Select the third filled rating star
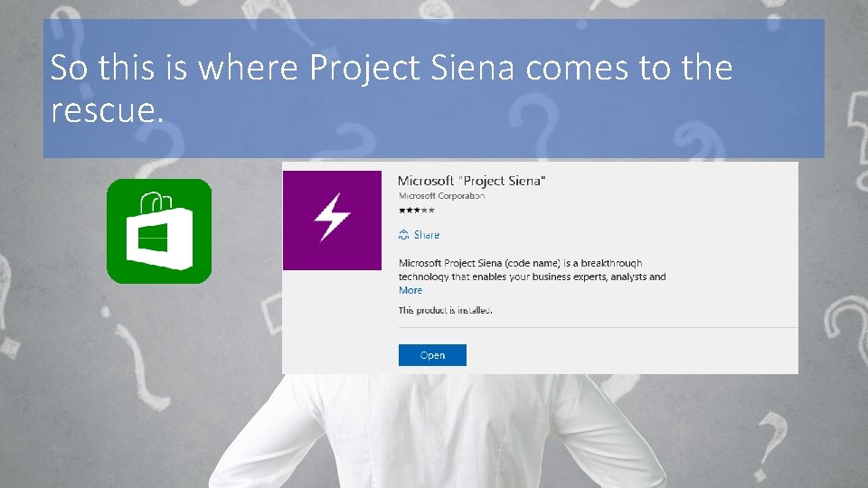Screen dimensions: 868x488 coord(417,211)
